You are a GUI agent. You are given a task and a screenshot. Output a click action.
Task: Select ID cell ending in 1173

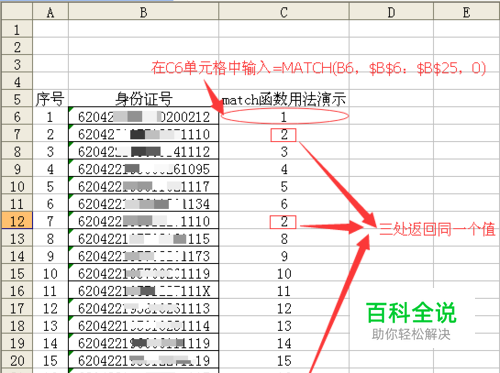pos(143,256)
